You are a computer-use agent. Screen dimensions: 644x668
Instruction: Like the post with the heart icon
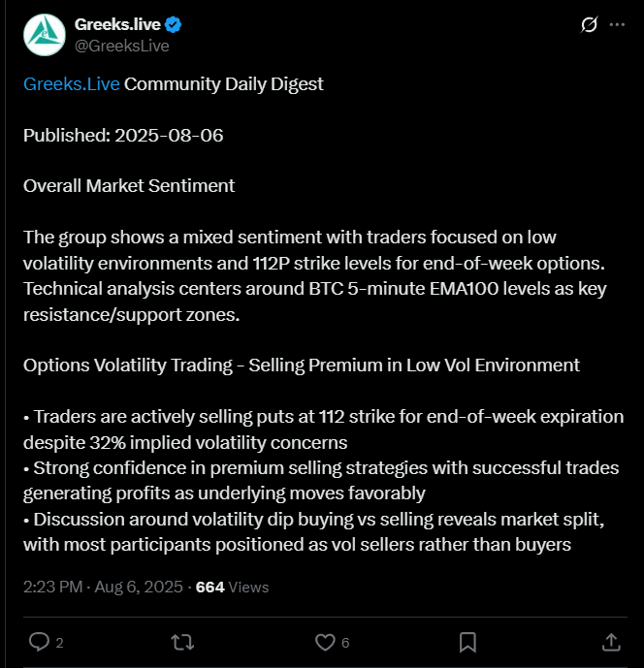click(x=325, y=643)
